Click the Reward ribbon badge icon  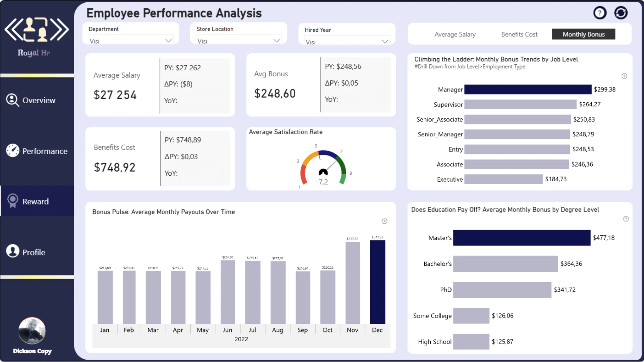13,201
